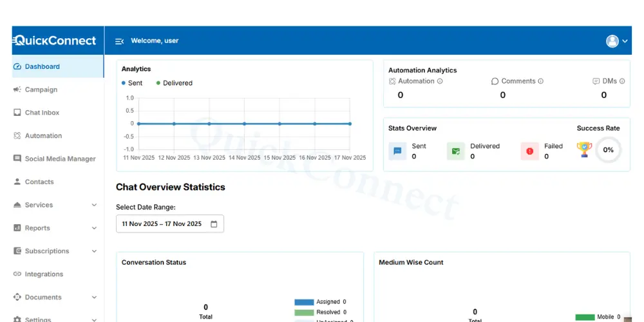Click the Campaign megaphone icon
Screen dimensions: 644x322
point(17,90)
